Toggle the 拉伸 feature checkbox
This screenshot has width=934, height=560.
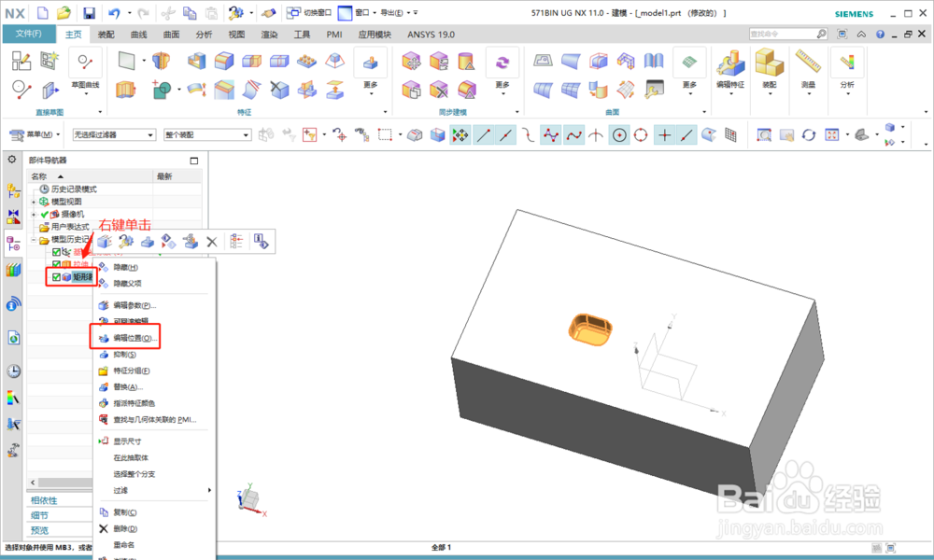click(56, 264)
